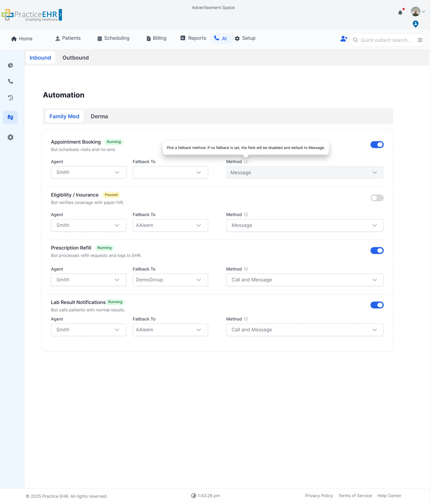Enable the Eligibility / Insurance automation
Viewport: 431px width, 504px height.
377,198
